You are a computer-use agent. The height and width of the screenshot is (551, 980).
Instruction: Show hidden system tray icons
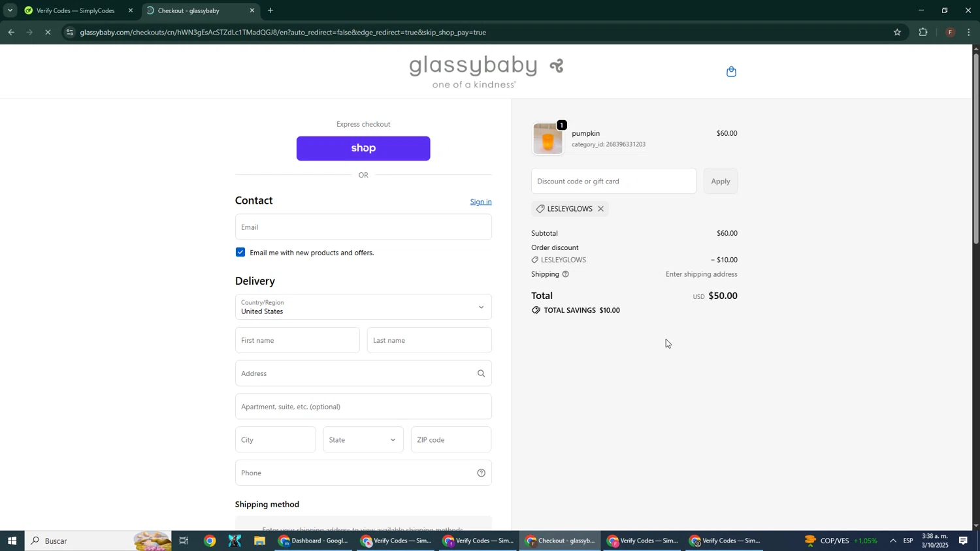click(x=893, y=541)
